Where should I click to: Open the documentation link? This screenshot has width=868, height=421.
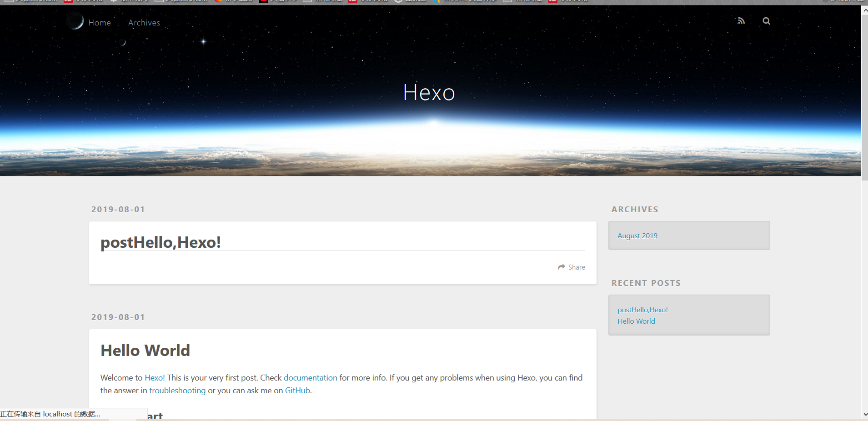(x=311, y=378)
